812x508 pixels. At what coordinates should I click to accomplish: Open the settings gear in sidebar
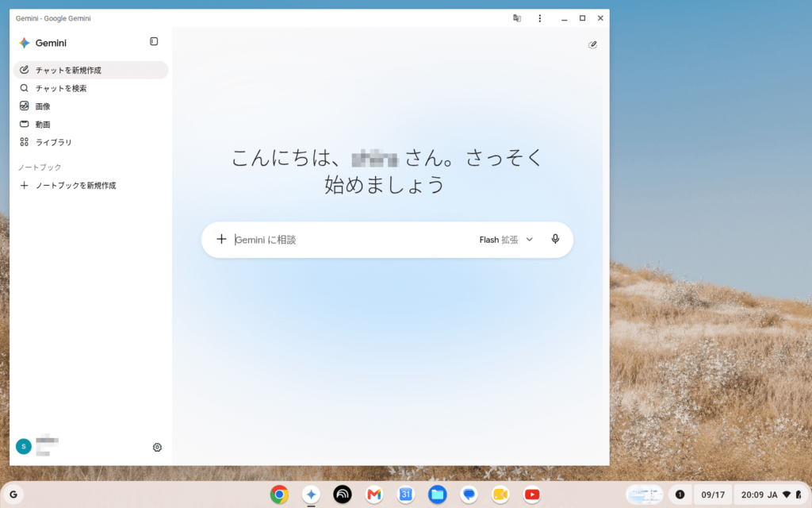pos(158,448)
